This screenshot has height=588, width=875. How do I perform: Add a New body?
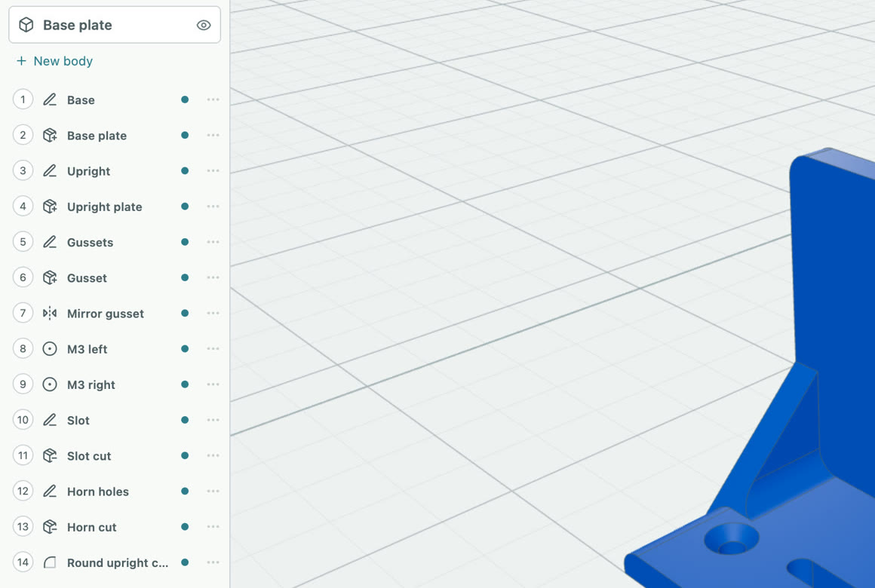coord(54,61)
